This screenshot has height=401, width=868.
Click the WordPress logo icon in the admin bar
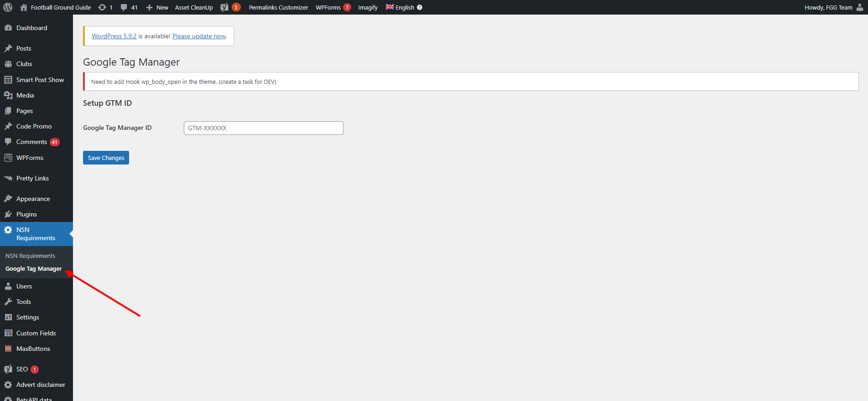coord(8,7)
